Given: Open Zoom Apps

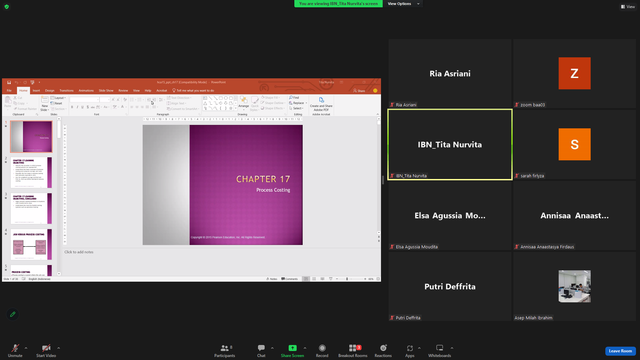Looking at the screenshot, I should coord(409,350).
